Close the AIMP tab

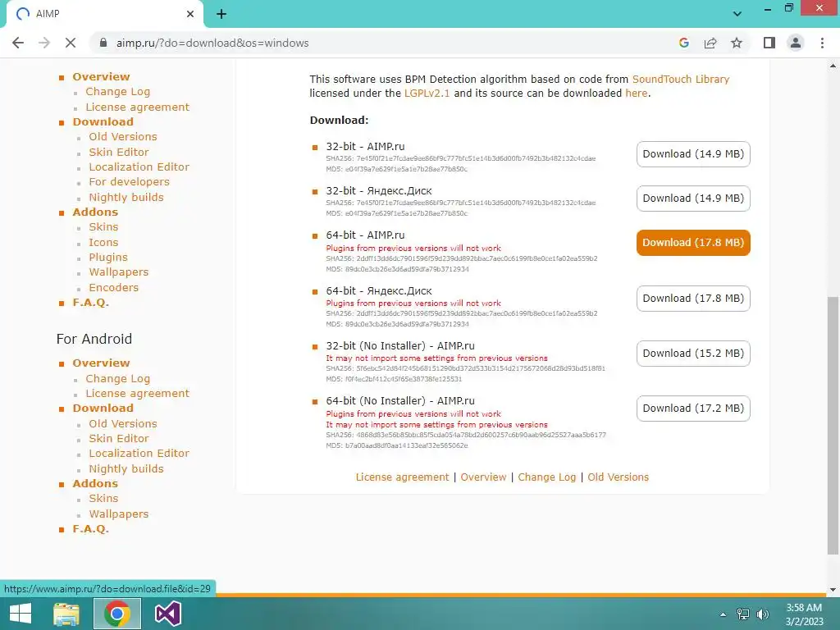click(190, 14)
